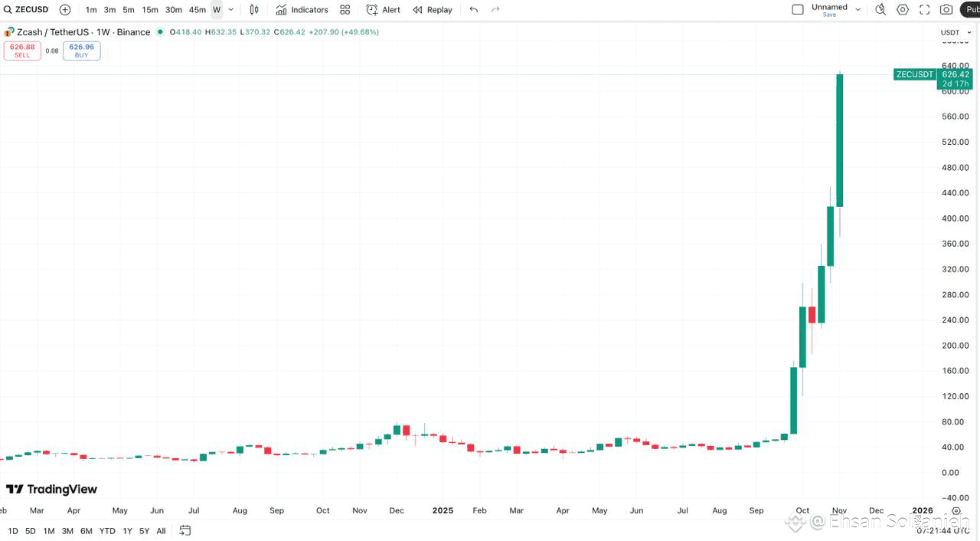980x541 pixels.
Task: Click the 600.00 price axis label
Action: coord(955,91)
